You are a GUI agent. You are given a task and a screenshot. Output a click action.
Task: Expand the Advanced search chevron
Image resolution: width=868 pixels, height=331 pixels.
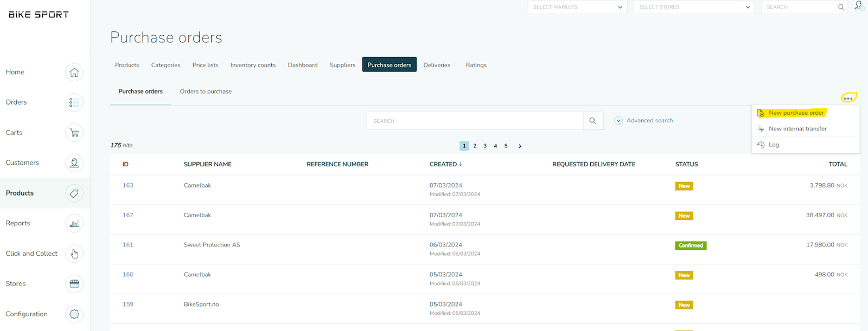point(618,121)
